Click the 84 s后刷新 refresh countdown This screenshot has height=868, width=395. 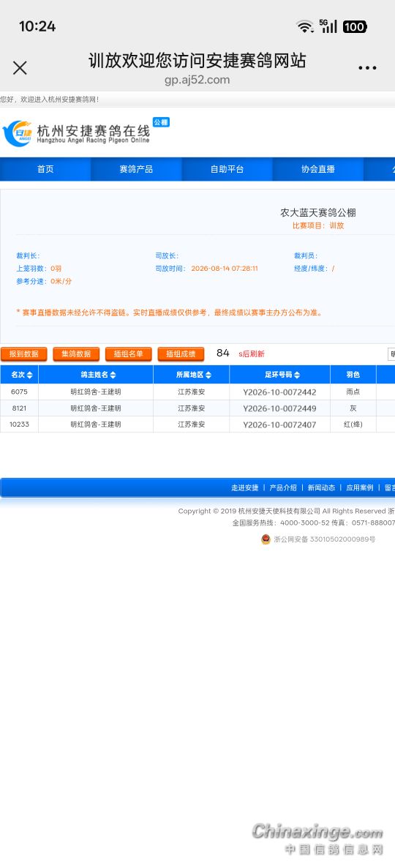click(x=241, y=353)
